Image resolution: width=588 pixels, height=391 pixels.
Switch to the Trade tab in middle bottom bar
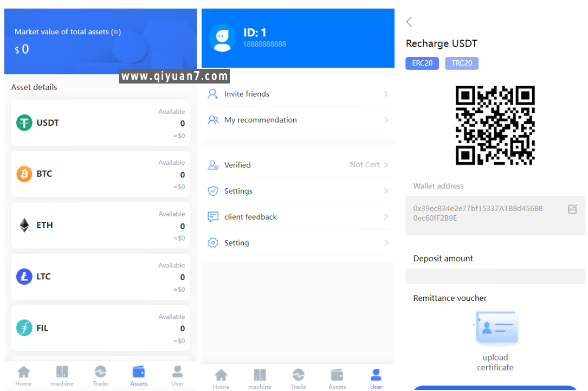[x=299, y=379]
